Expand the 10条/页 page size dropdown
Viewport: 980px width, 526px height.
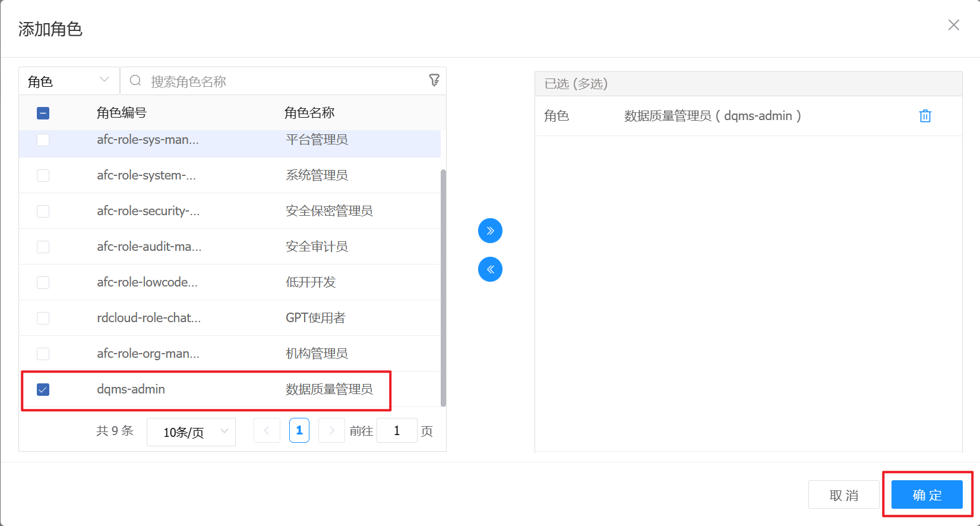click(x=191, y=431)
